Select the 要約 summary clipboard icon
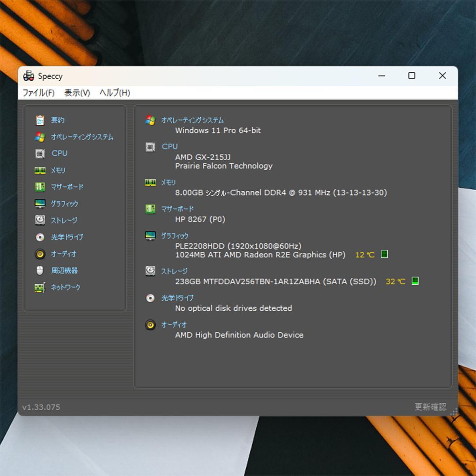The width and height of the screenshot is (476, 476). [40, 120]
